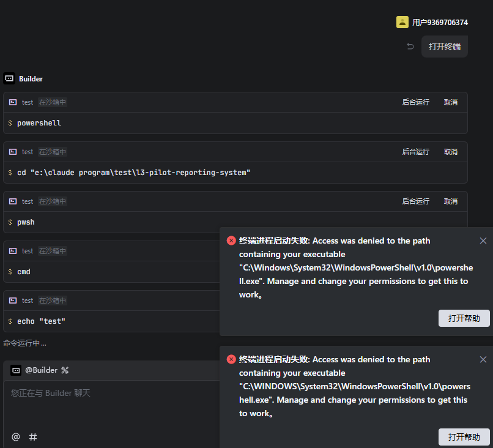This screenshot has height=448, width=493.
Task: Click the terminal icon in powershell command card
Action: 13,102
